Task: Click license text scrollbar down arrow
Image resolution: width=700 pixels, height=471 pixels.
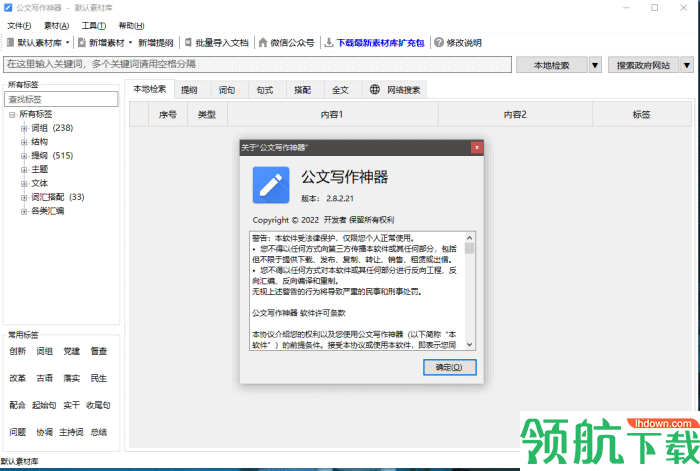Action: pyautogui.click(x=469, y=344)
